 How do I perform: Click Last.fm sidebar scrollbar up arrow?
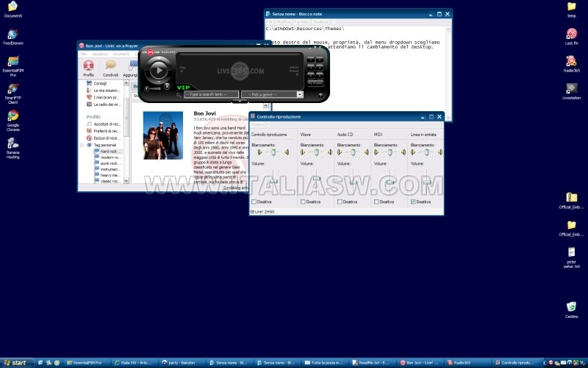point(126,83)
